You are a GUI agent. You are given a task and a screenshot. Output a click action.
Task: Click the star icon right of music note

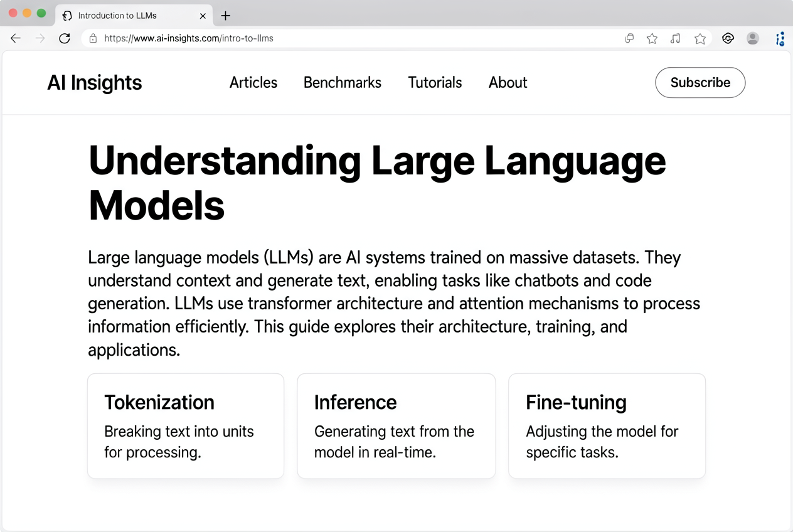(700, 38)
